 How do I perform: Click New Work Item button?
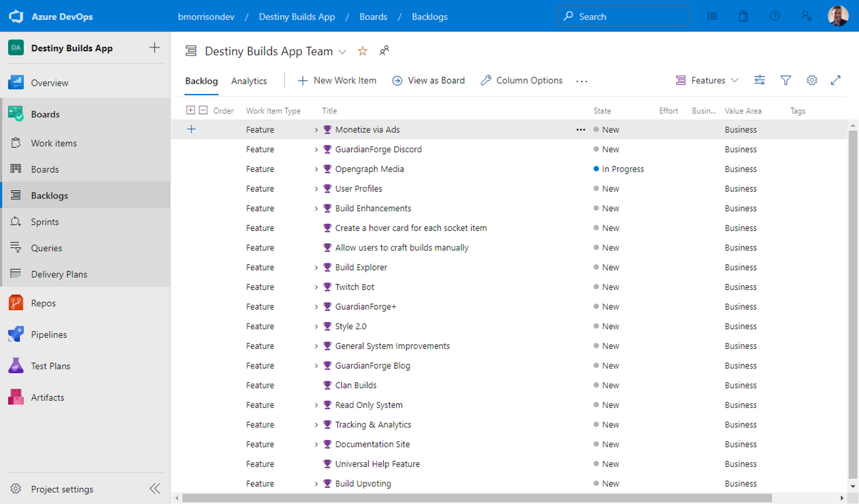pyautogui.click(x=337, y=80)
